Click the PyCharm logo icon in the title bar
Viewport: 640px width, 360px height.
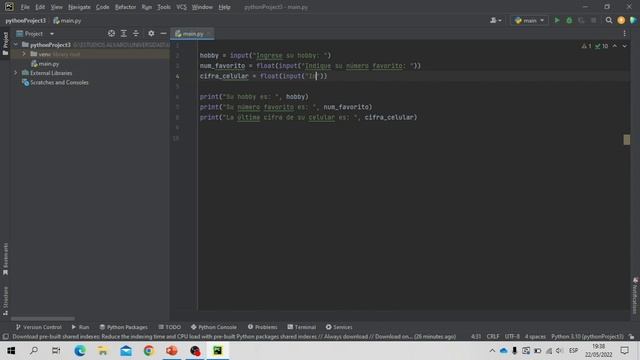(9, 7)
